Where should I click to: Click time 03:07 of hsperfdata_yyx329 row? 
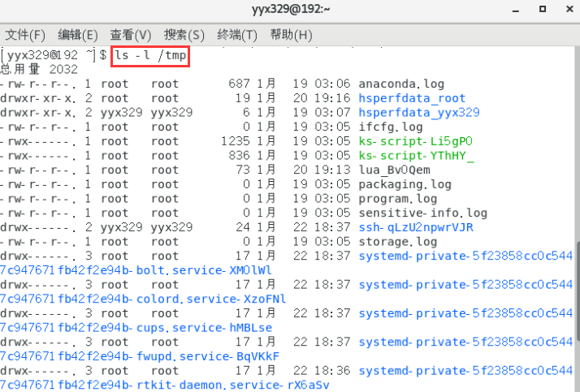coord(332,112)
